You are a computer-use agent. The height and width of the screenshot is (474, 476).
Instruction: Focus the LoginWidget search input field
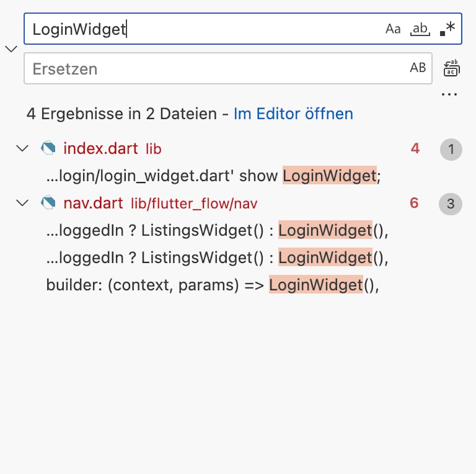205,29
